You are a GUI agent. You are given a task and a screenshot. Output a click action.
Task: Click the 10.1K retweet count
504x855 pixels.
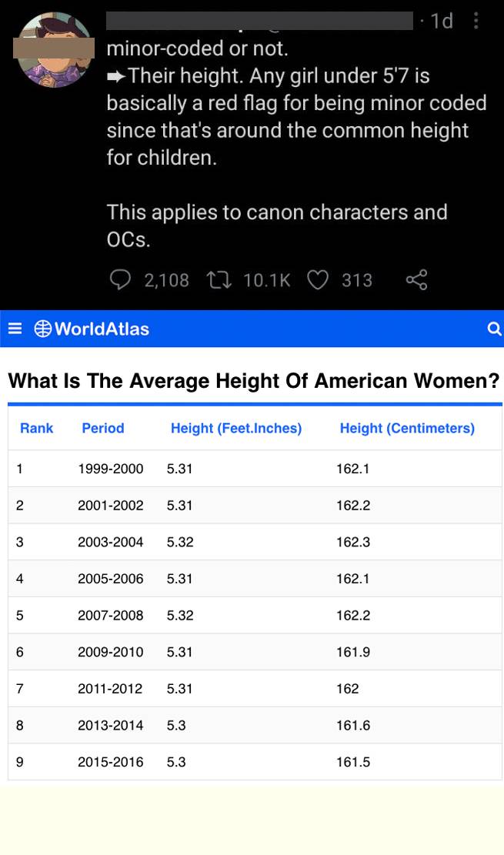tap(266, 280)
